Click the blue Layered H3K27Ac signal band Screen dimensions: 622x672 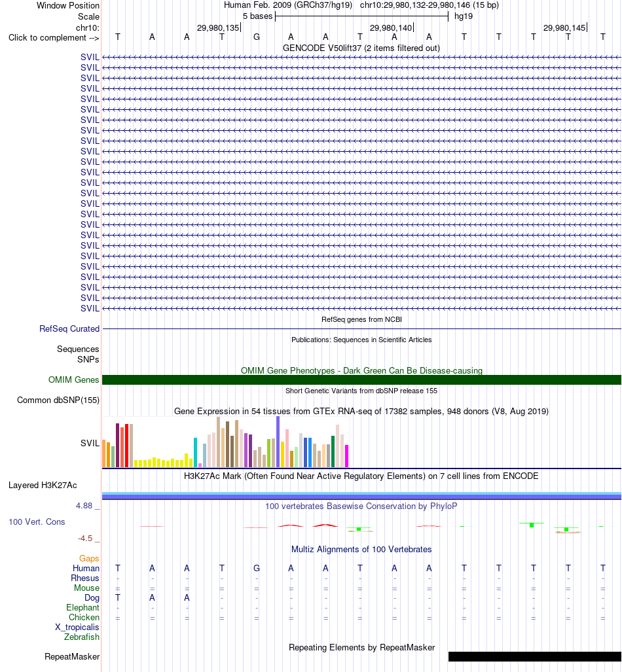(x=361, y=496)
